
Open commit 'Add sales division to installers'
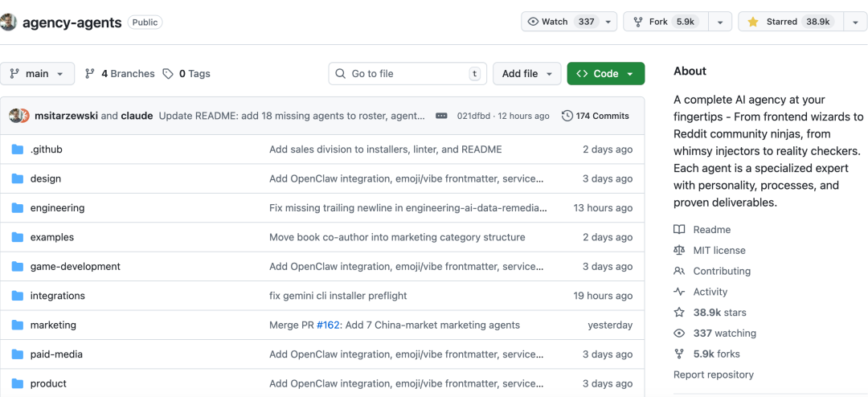(385, 149)
